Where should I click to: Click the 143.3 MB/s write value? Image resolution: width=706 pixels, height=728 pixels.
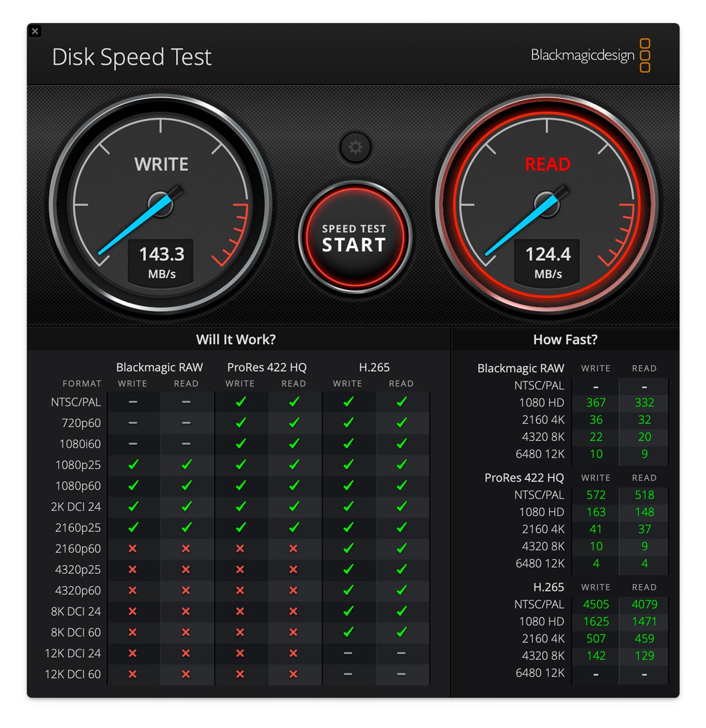click(161, 261)
